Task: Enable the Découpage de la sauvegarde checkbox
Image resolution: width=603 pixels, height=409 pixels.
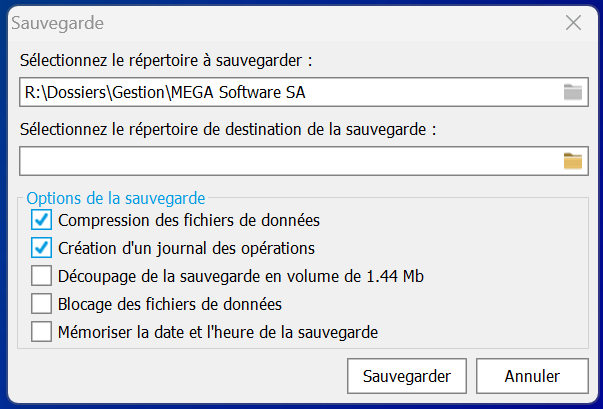Action: tap(42, 275)
